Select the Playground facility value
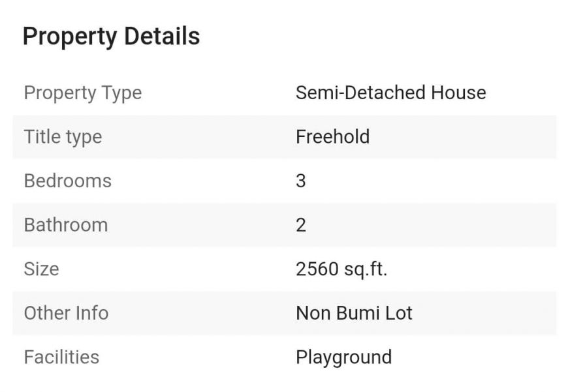Viewport: 568px width, 392px height. [343, 357]
